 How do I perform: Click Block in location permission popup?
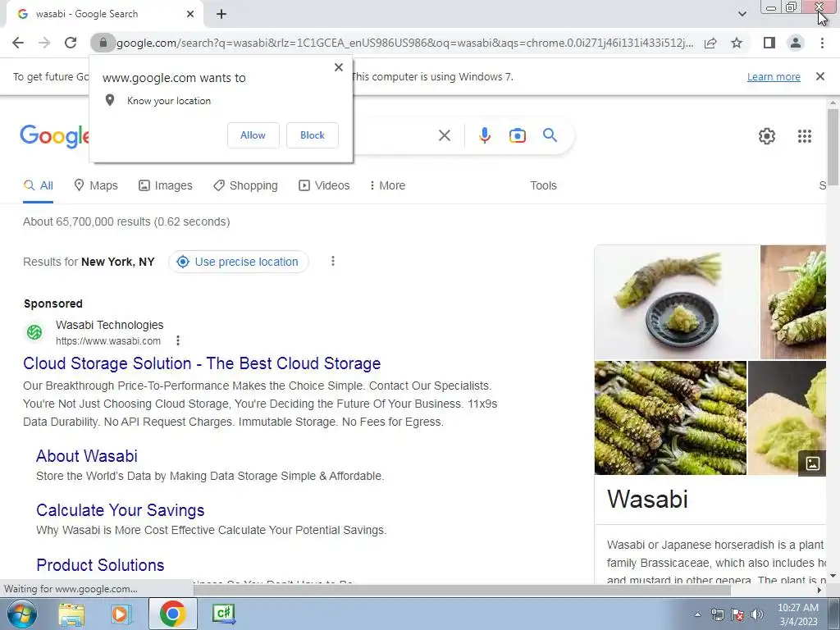313,135
